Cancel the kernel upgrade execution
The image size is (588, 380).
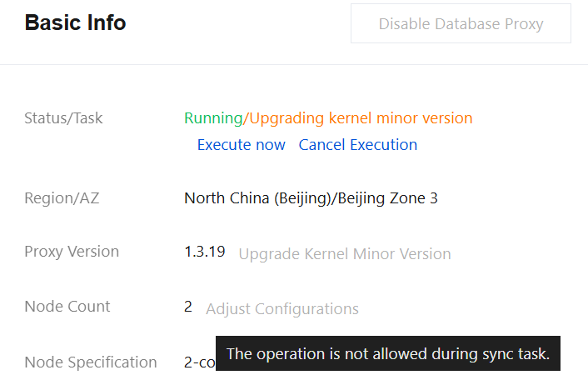pos(357,145)
